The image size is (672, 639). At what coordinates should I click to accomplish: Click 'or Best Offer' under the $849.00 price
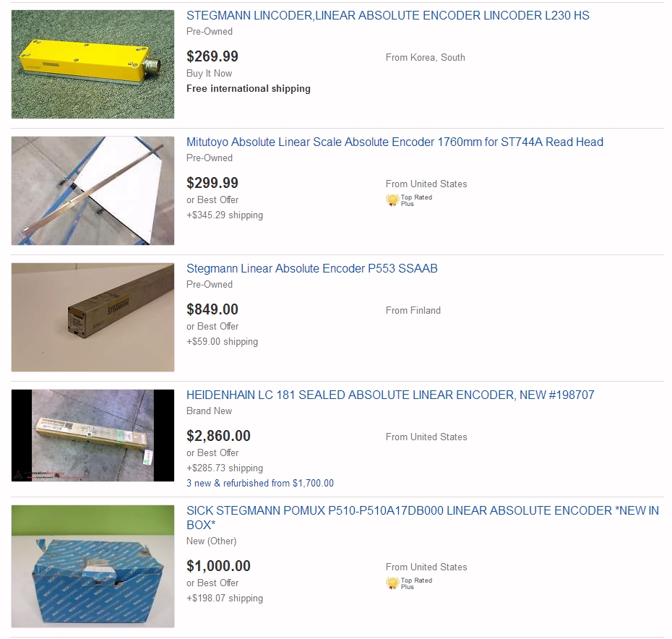click(x=212, y=326)
